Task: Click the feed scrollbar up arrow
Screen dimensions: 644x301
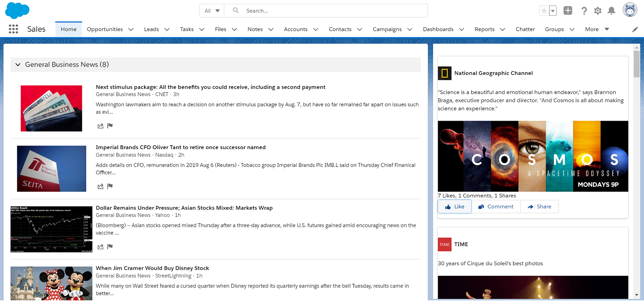Action: click(637, 47)
